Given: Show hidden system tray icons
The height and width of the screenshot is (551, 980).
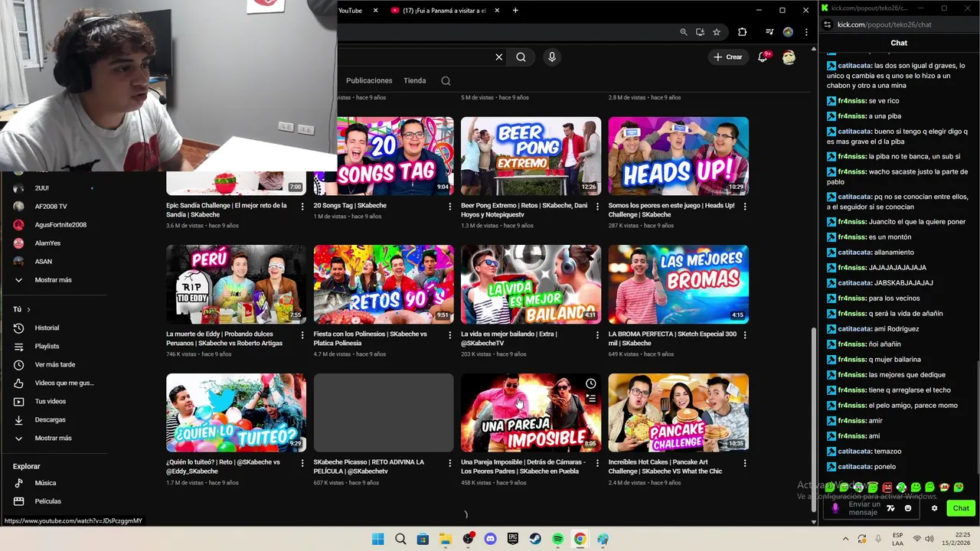Looking at the screenshot, I should click(x=845, y=539).
